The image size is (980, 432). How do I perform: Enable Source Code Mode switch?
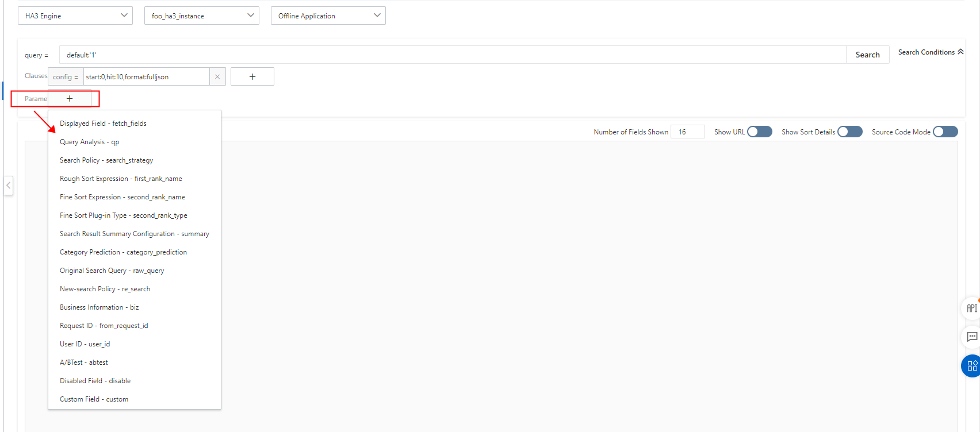945,132
